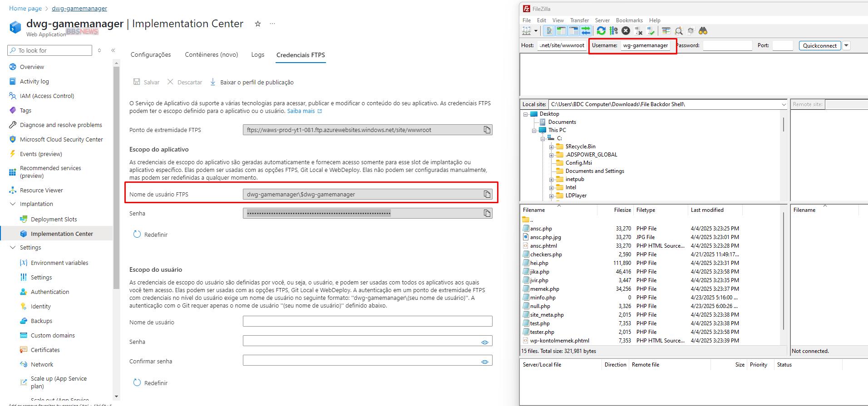
Task: Favorite dwg-gamemanager with the star icon
Action: point(258,24)
